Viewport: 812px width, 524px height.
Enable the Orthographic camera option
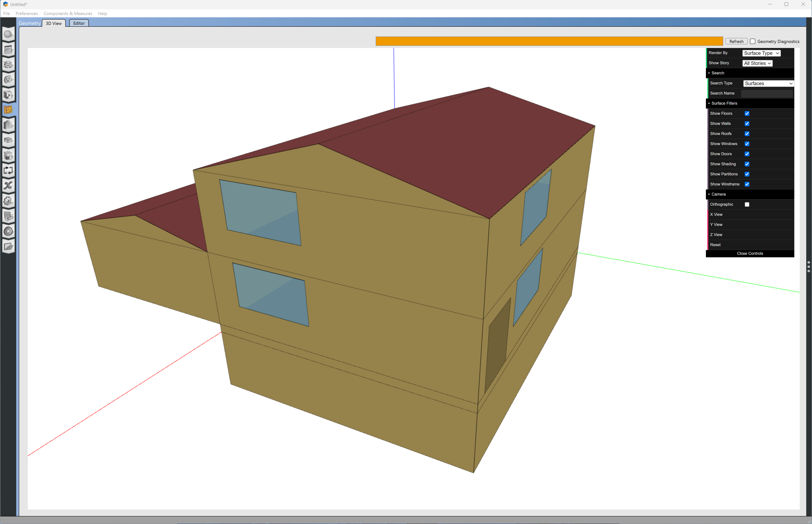click(747, 204)
